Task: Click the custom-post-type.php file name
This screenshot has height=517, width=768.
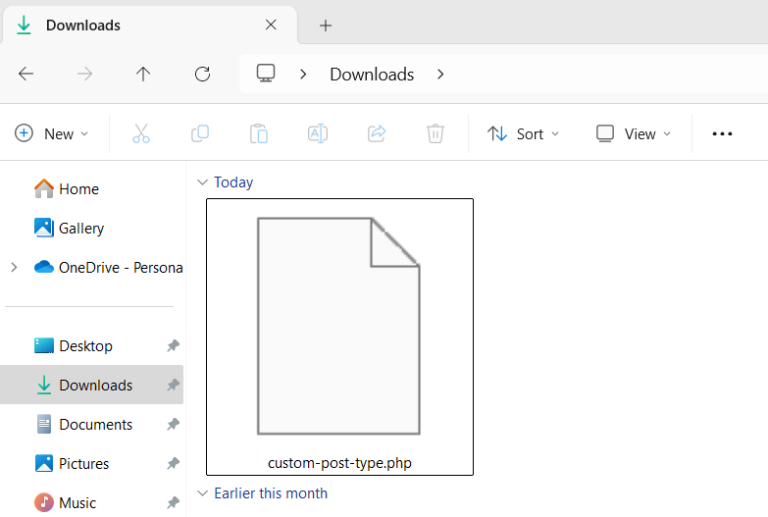Action: pos(339,463)
